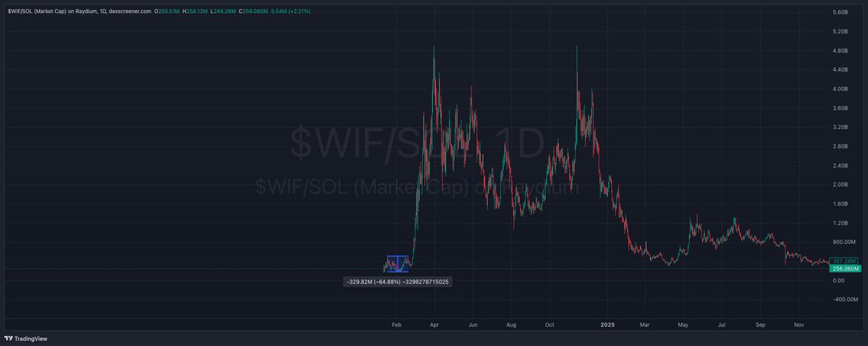The height and width of the screenshot is (346, 868).
Task: Click the 4.00B price axis label
Action: [x=840, y=89]
